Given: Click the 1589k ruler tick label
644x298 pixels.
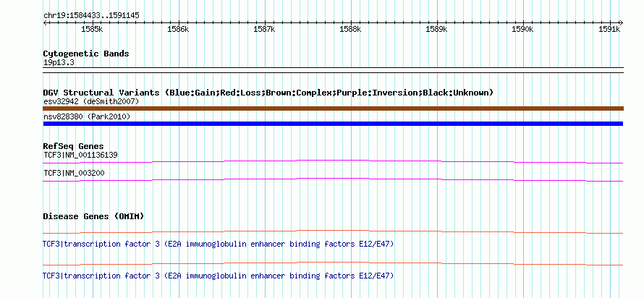Looking at the screenshot, I should (436, 30).
